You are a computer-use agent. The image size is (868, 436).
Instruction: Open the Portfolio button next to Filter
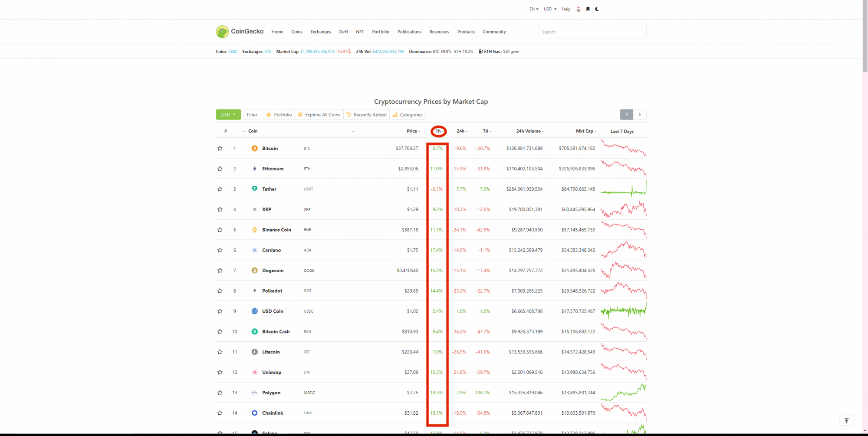(x=279, y=115)
